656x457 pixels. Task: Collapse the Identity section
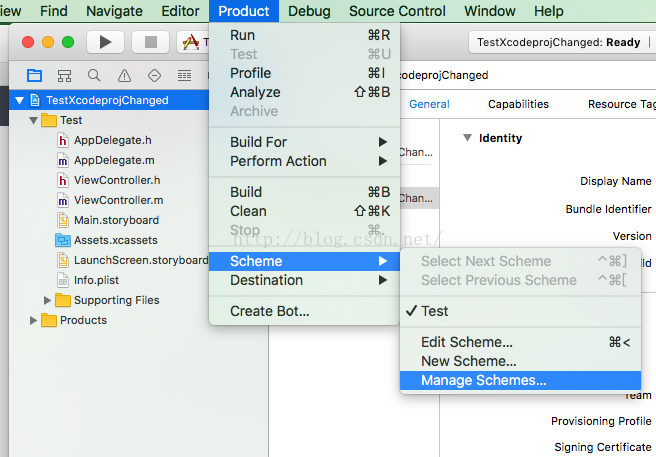tap(468, 138)
